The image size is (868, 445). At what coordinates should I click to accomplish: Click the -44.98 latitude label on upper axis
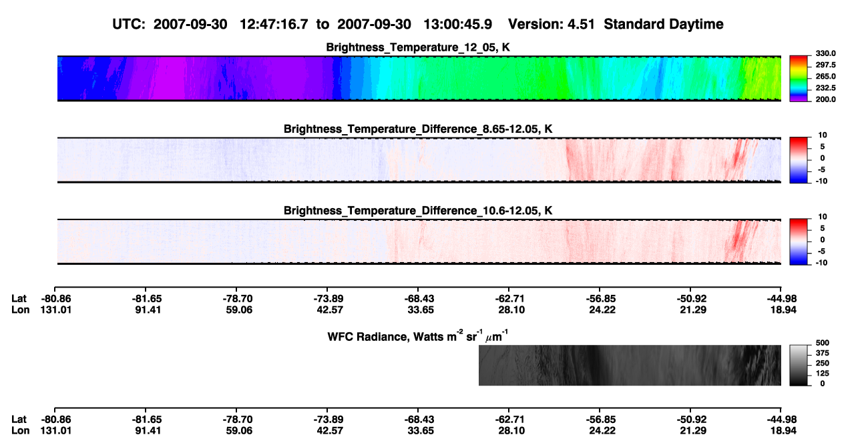781,299
